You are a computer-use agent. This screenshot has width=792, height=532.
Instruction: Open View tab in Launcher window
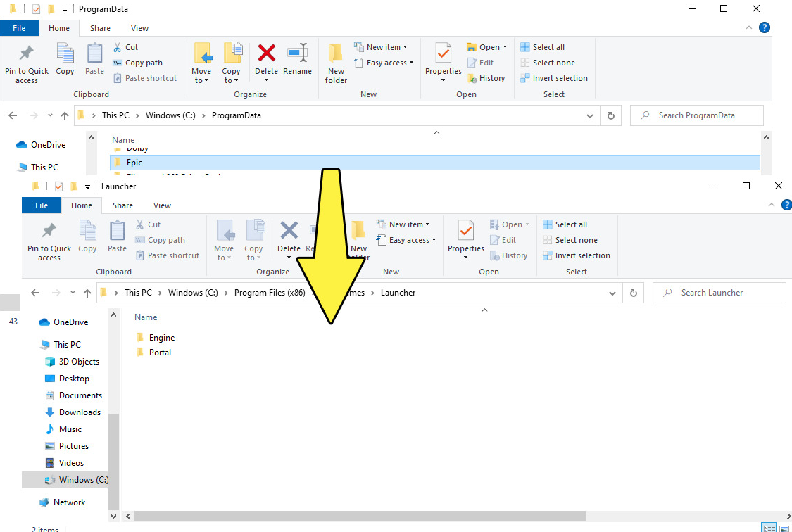(162, 205)
